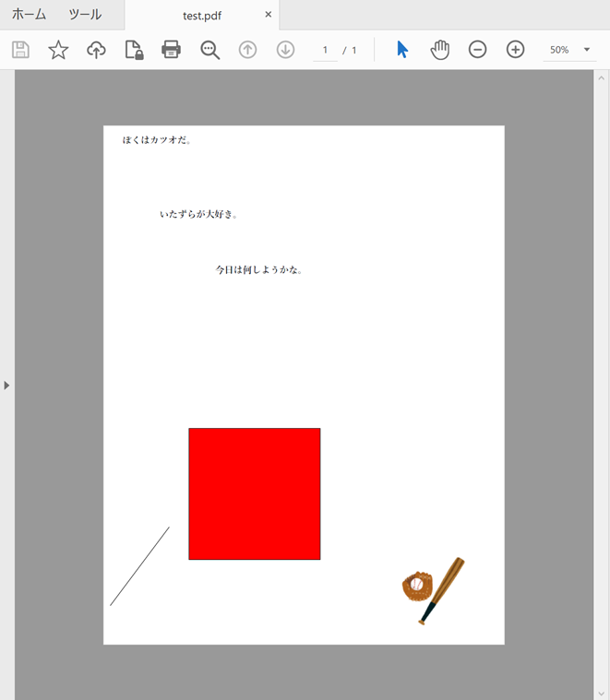Print the document with the printer icon
The width and height of the screenshot is (610, 700).
point(172,50)
